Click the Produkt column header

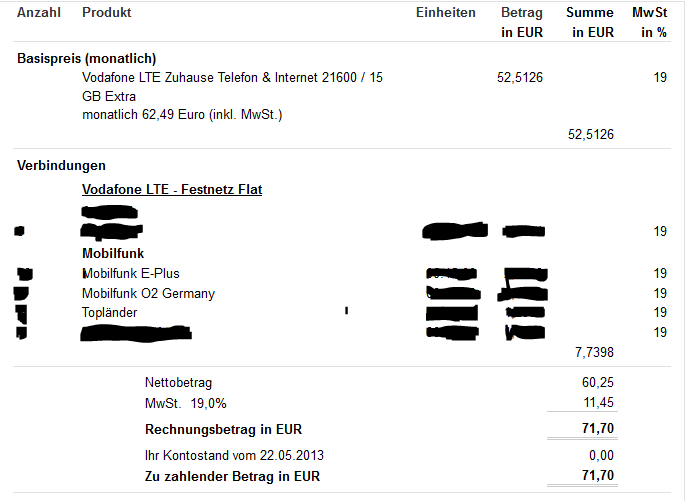click(107, 12)
